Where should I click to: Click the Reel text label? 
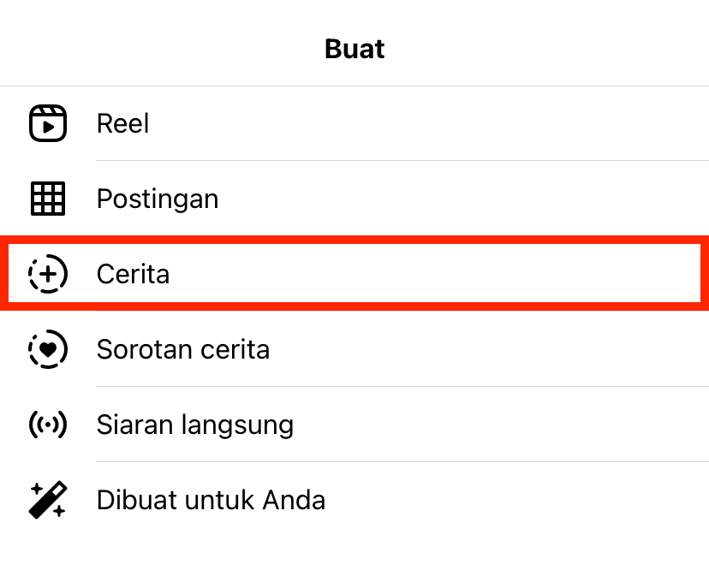[122, 123]
